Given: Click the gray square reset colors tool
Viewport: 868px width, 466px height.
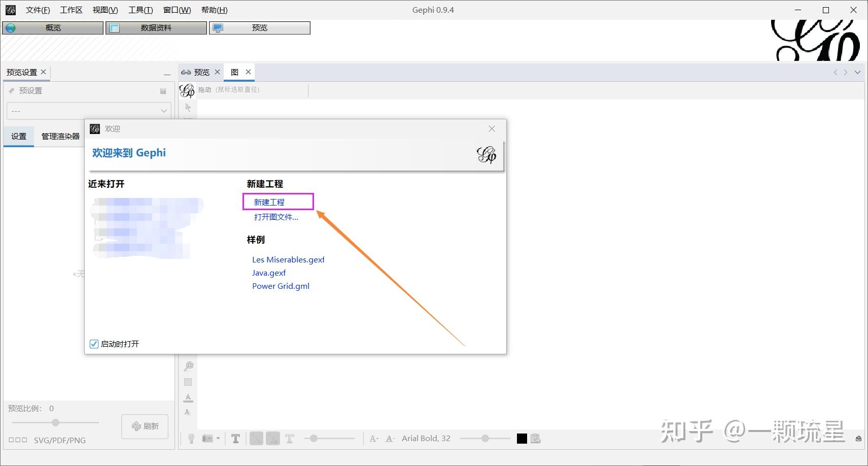Looking at the screenshot, I should (188, 382).
